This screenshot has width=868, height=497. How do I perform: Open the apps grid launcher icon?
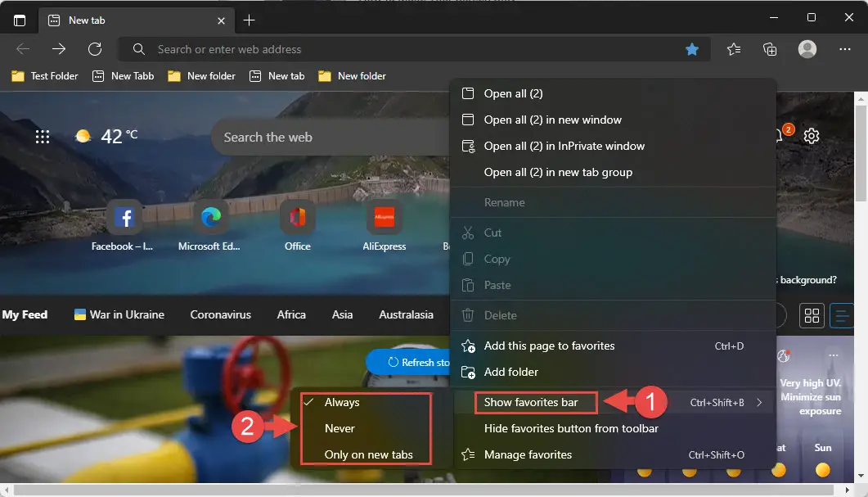click(43, 137)
